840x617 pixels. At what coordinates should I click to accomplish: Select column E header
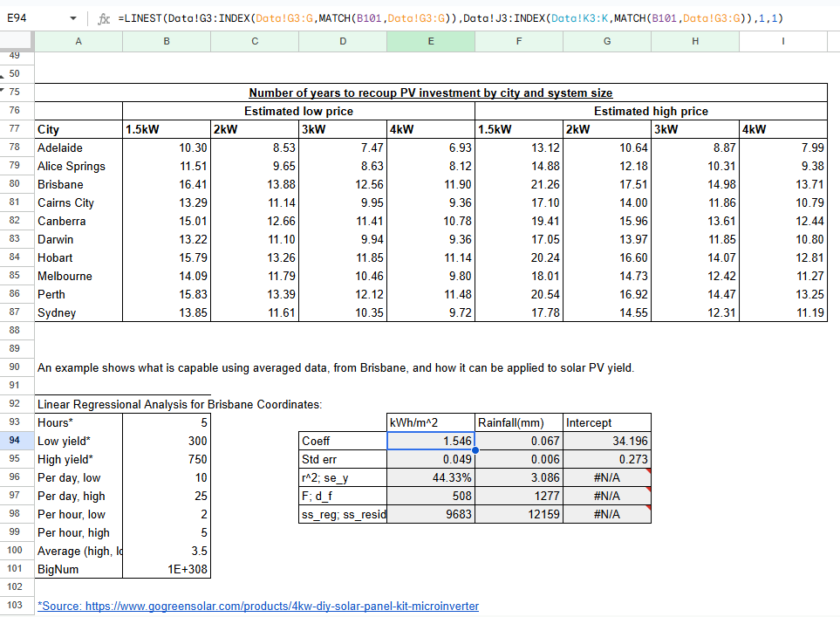(x=431, y=41)
